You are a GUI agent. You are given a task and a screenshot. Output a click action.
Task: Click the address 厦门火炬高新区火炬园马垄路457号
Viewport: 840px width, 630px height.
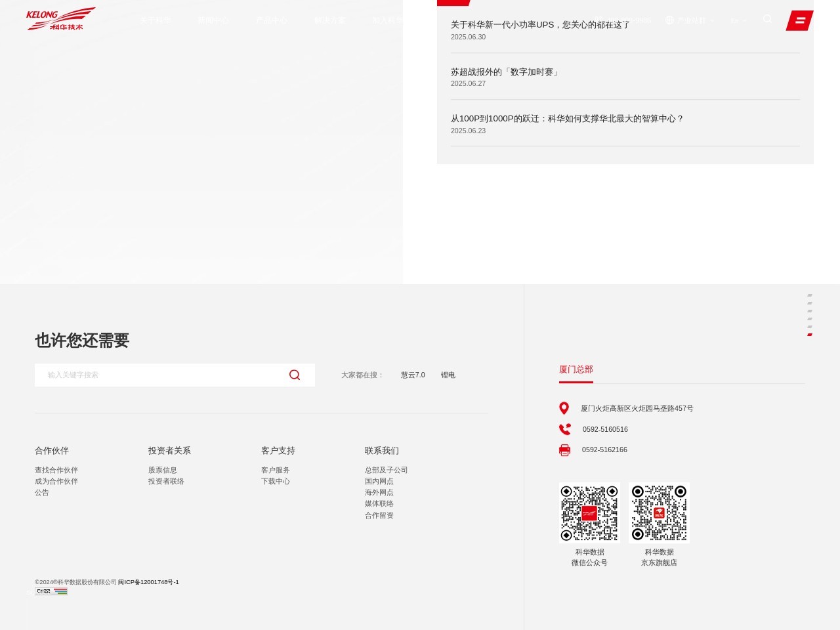tap(637, 409)
